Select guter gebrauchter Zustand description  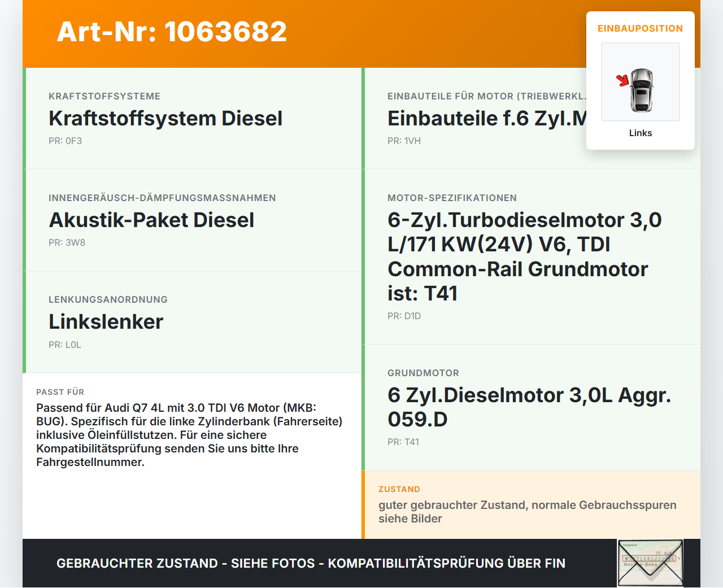[528, 512]
